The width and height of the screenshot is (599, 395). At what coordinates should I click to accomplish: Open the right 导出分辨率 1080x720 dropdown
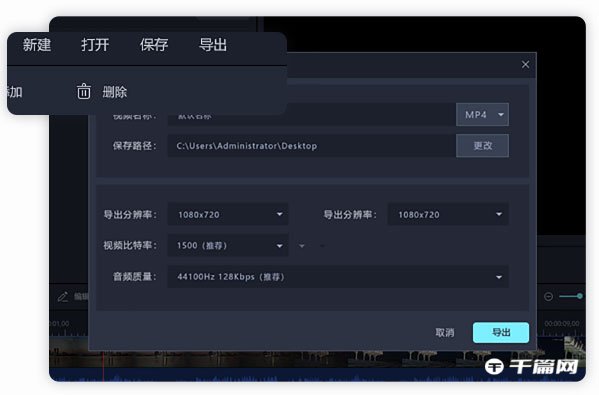pos(448,214)
